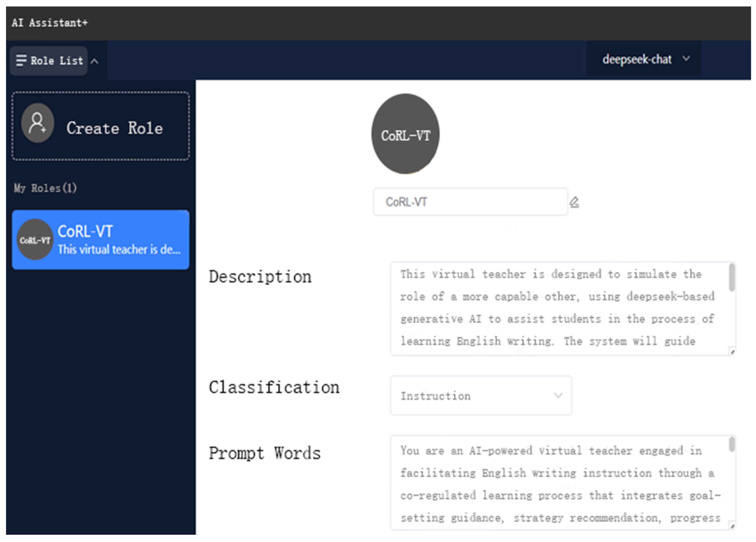This screenshot has height=542, width=756.
Task: Click the Description box scrollbar
Action: pos(732,277)
